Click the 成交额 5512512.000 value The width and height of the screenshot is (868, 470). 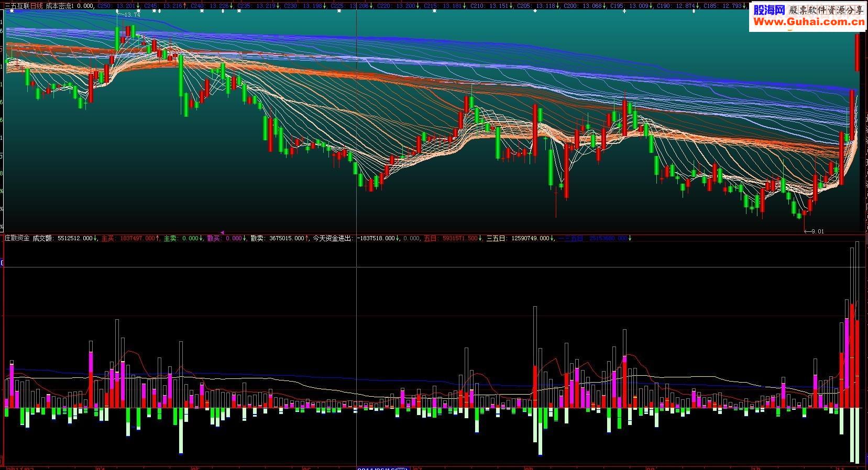pos(65,238)
